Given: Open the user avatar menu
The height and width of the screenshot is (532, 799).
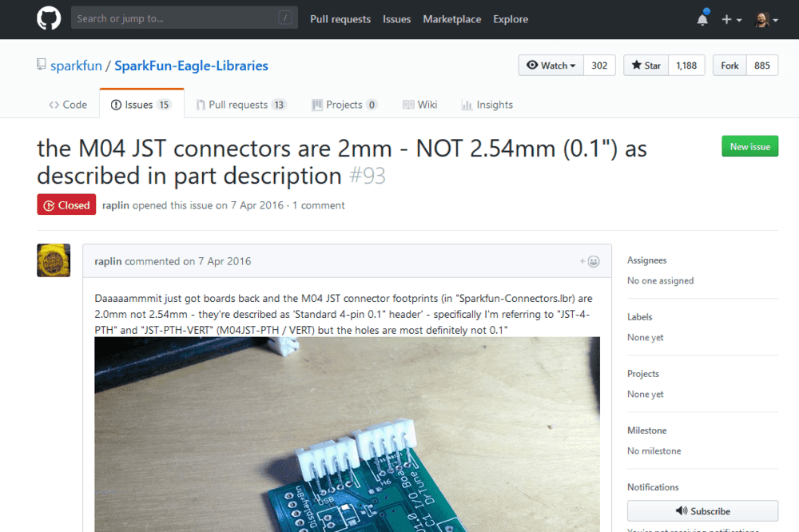Looking at the screenshot, I should (x=766, y=19).
